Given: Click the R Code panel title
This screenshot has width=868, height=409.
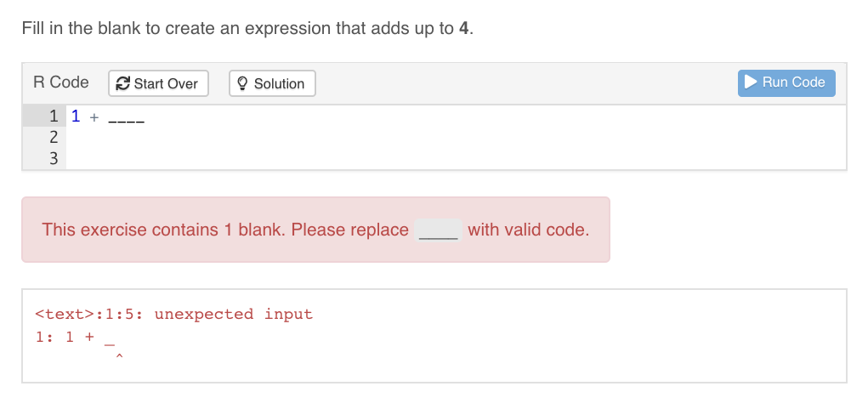Looking at the screenshot, I should (x=61, y=82).
